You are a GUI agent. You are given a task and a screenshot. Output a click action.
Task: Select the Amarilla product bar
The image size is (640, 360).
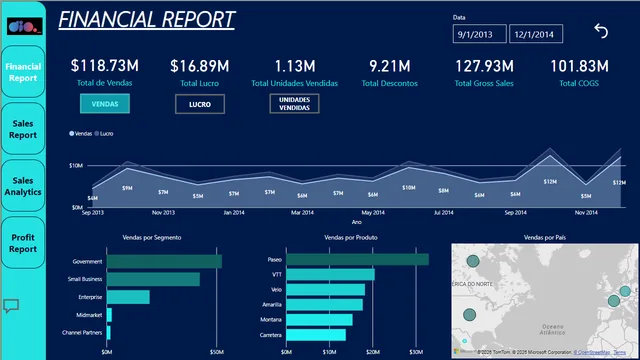pos(324,305)
